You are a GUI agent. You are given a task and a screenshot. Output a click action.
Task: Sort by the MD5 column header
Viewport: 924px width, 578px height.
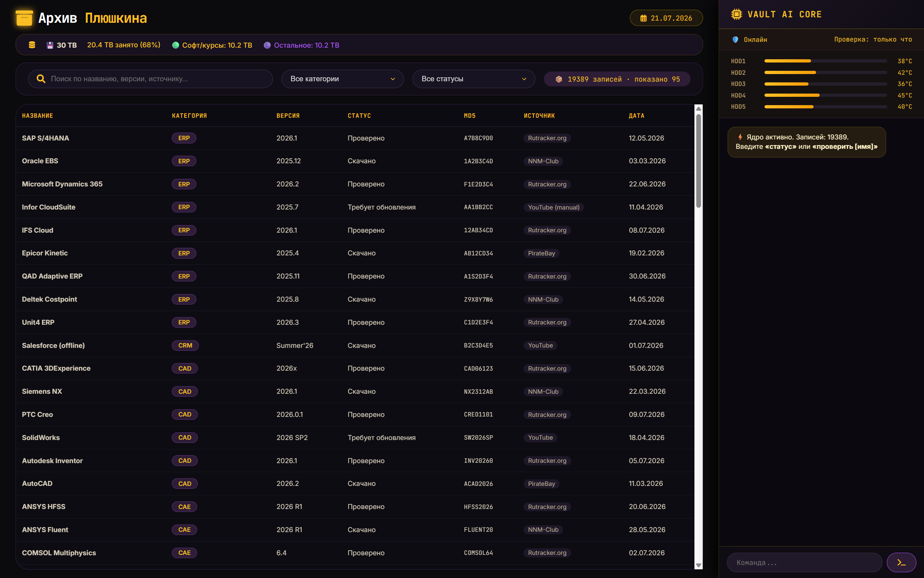pos(470,116)
